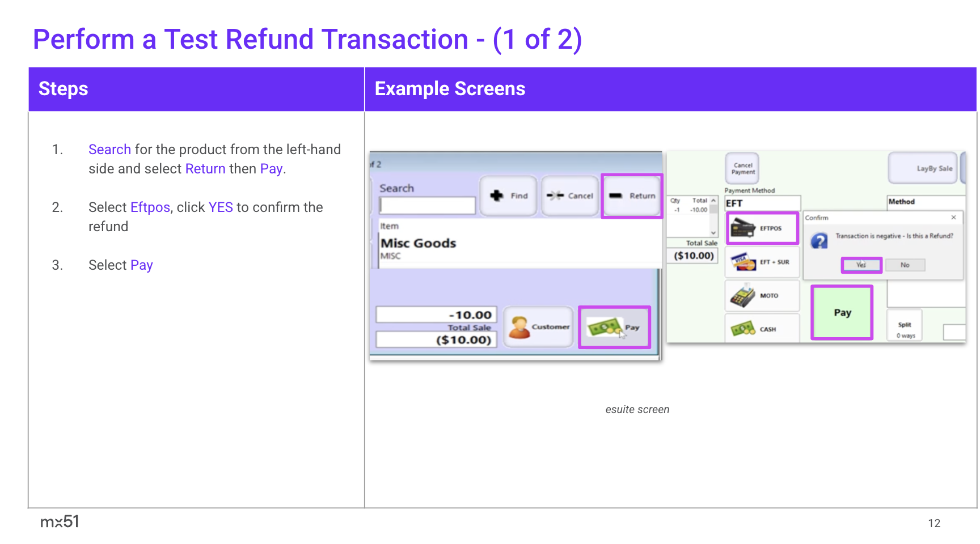
Task: Click Yes in the Confirm dialog
Action: tap(861, 265)
